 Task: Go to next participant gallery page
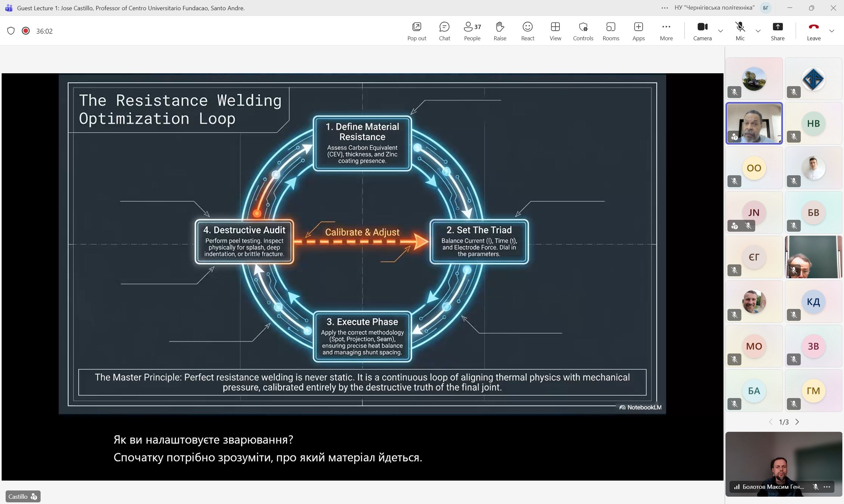coord(797,422)
